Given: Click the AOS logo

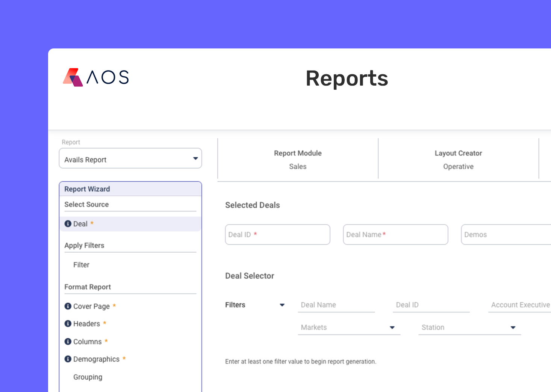Looking at the screenshot, I should pos(95,77).
